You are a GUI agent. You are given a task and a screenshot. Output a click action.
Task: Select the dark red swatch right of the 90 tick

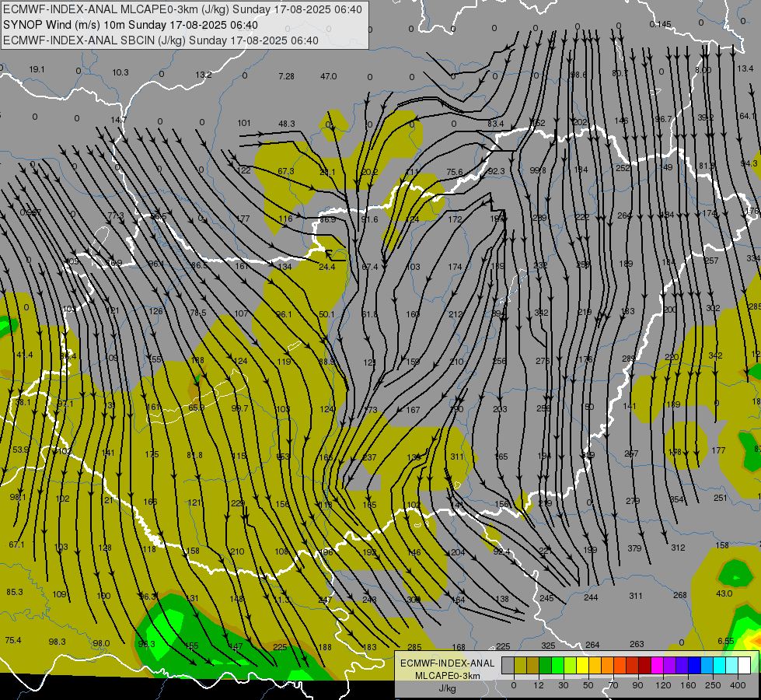(x=644, y=665)
